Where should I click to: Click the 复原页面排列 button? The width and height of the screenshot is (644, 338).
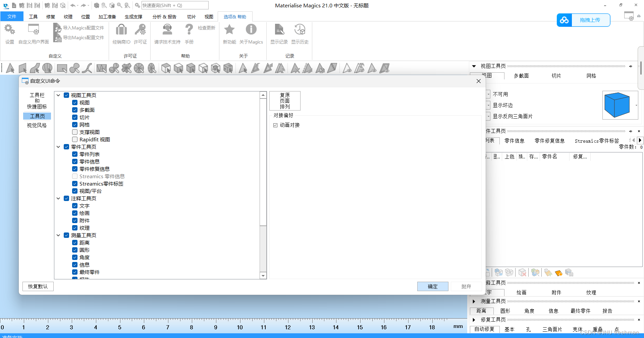point(285,101)
